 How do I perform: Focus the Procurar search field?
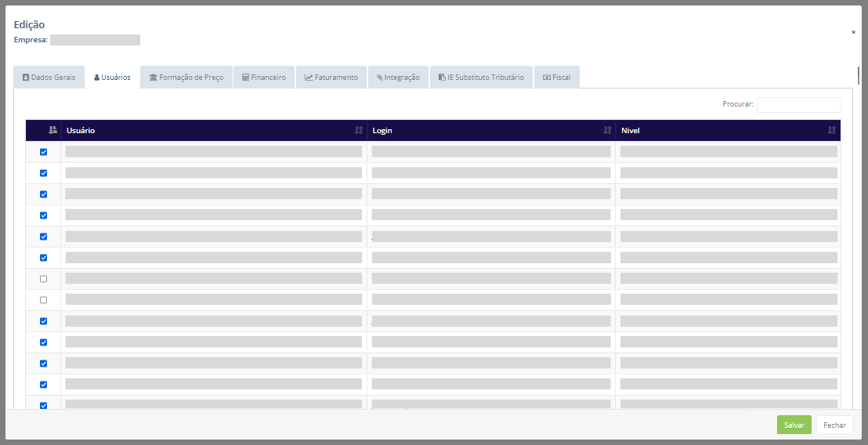798,104
